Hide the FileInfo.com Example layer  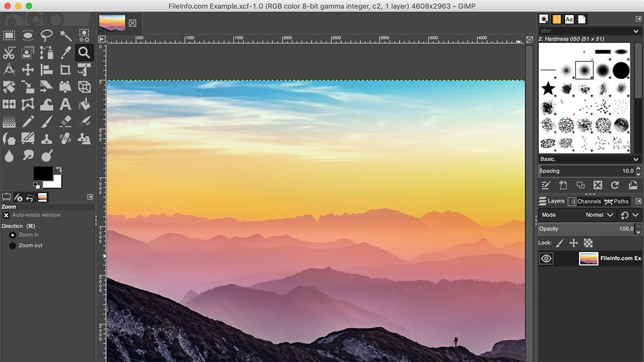coord(546,258)
